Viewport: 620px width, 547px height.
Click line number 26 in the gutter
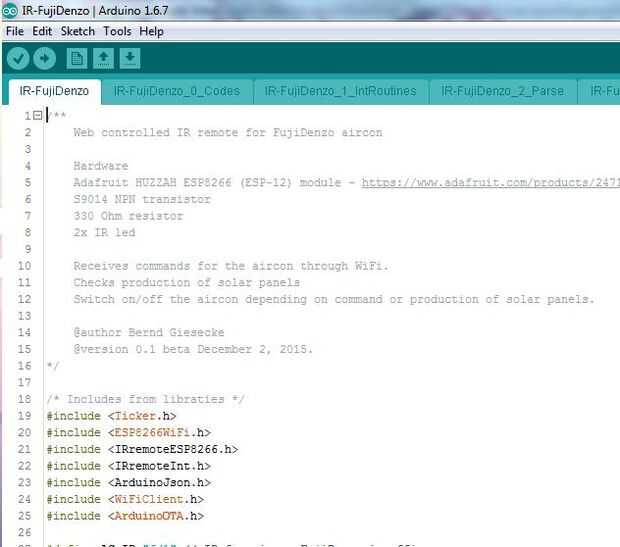click(x=24, y=532)
